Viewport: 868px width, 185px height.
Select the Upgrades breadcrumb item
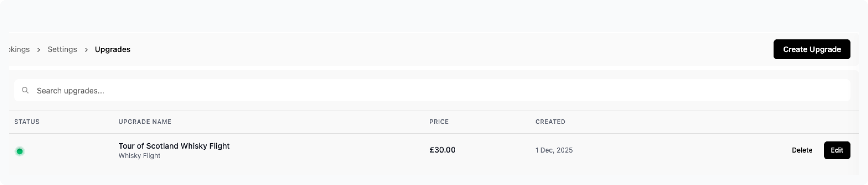pyautogui.click(x=112, y=49)
